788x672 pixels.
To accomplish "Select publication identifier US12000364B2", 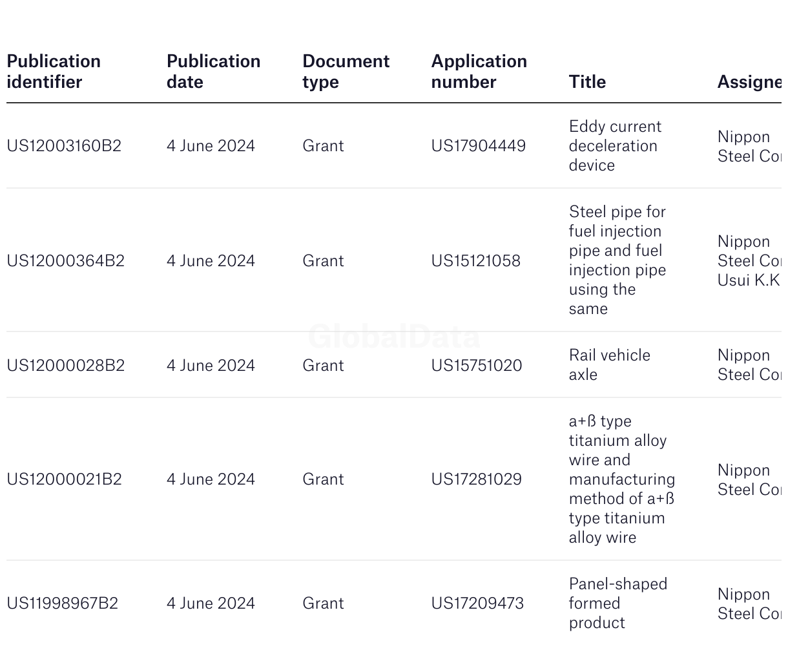I will (x=66, y=261).
